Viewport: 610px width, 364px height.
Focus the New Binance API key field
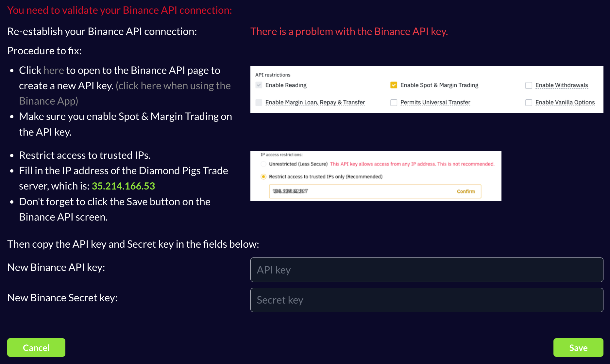click(x=427, y=270)
